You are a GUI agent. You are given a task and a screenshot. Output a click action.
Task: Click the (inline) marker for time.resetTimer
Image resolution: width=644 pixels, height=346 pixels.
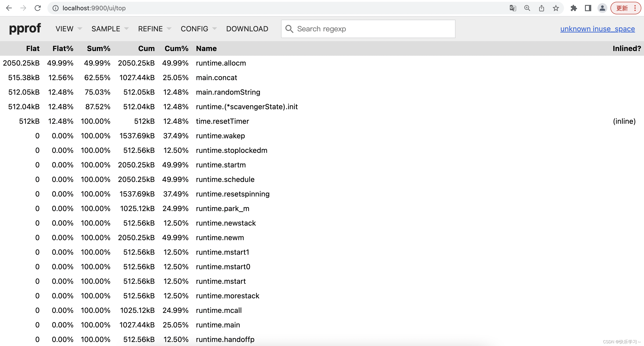click(624, 121)
